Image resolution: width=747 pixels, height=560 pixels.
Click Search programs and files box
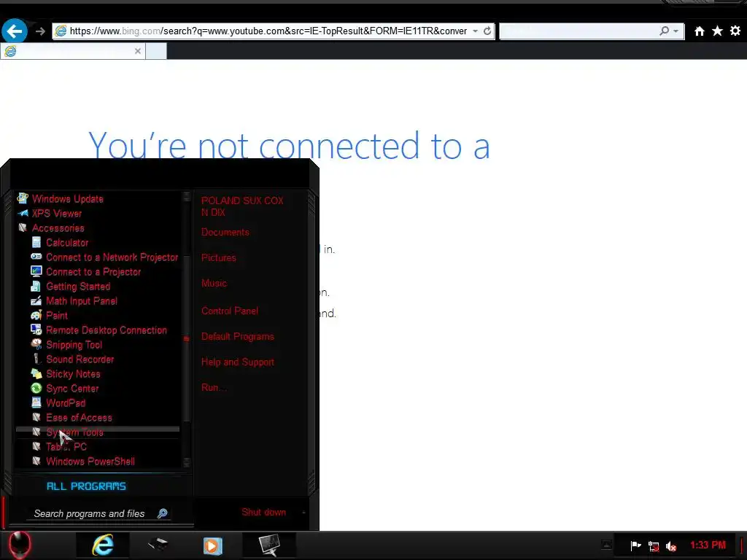[x=89, y=514]
